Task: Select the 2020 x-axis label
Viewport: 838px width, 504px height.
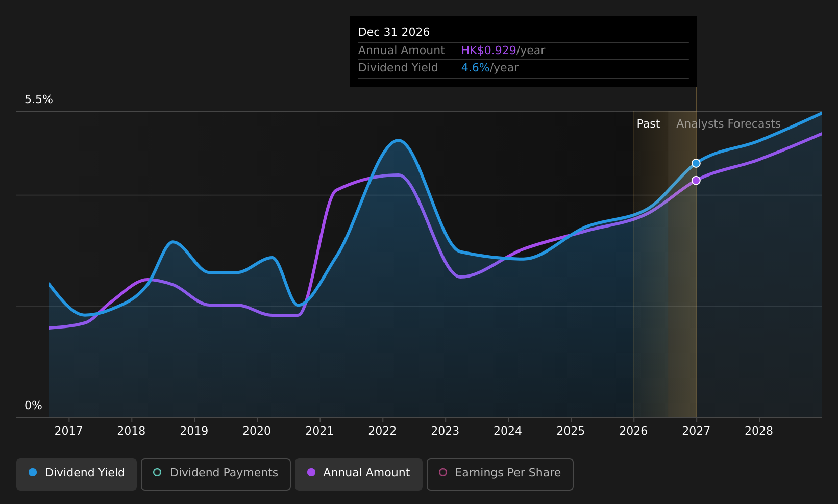Action: 257,431
